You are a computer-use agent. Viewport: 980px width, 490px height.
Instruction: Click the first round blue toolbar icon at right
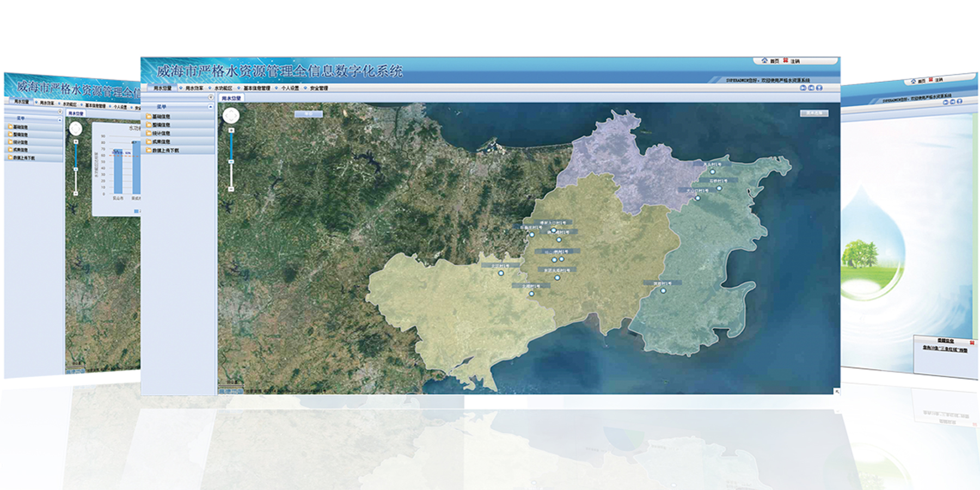[803, 88]
